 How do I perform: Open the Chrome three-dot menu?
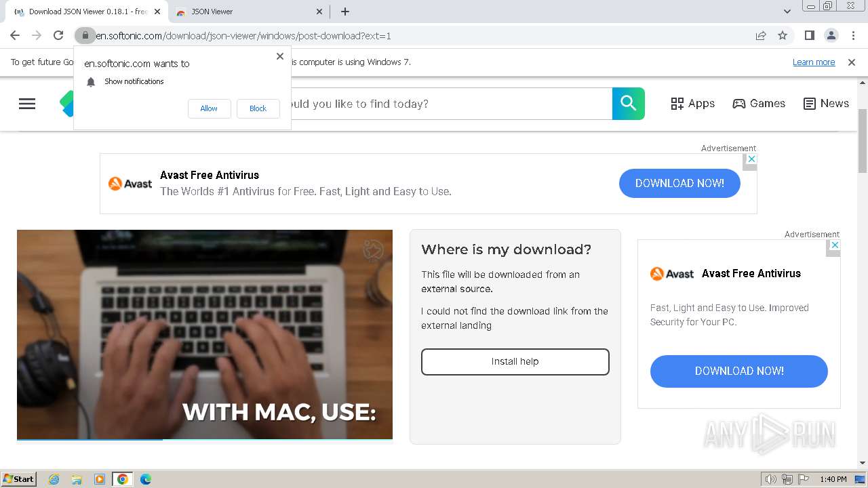[852, 35]
